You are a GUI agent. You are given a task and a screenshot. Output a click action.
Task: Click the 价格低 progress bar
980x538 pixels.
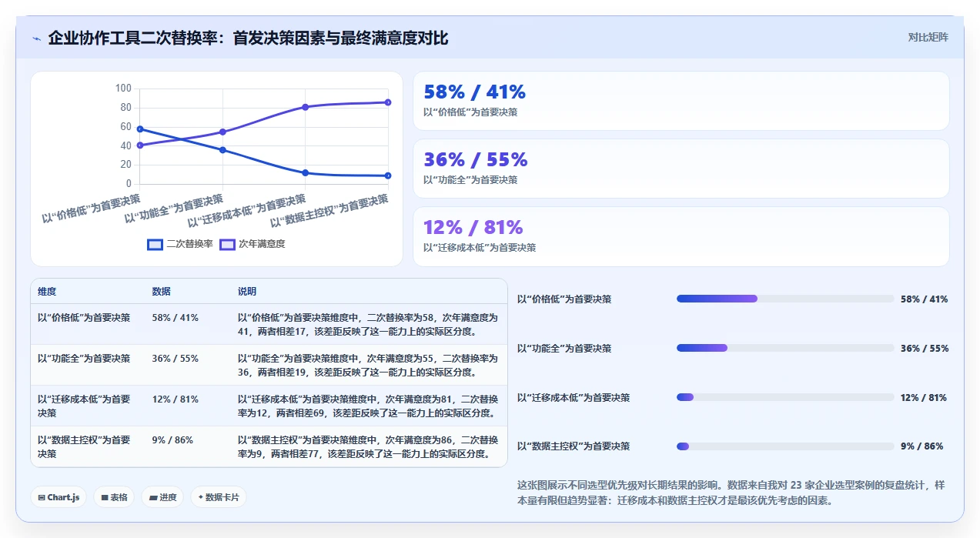pyautogui.click(x=784, y=299)
